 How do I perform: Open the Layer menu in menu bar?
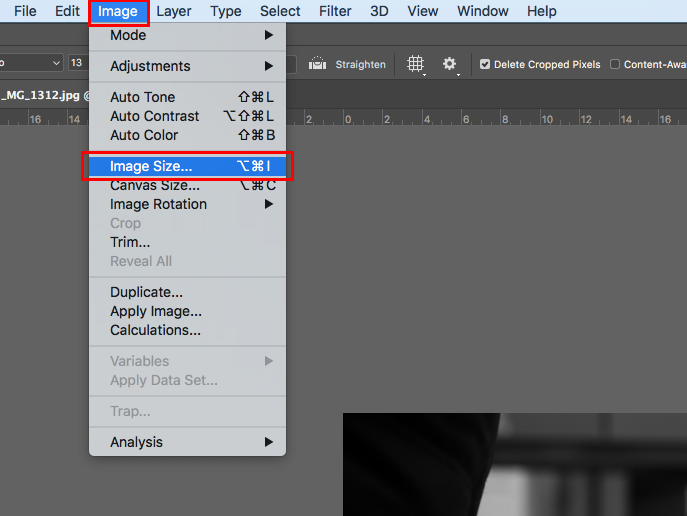[174, 11]
